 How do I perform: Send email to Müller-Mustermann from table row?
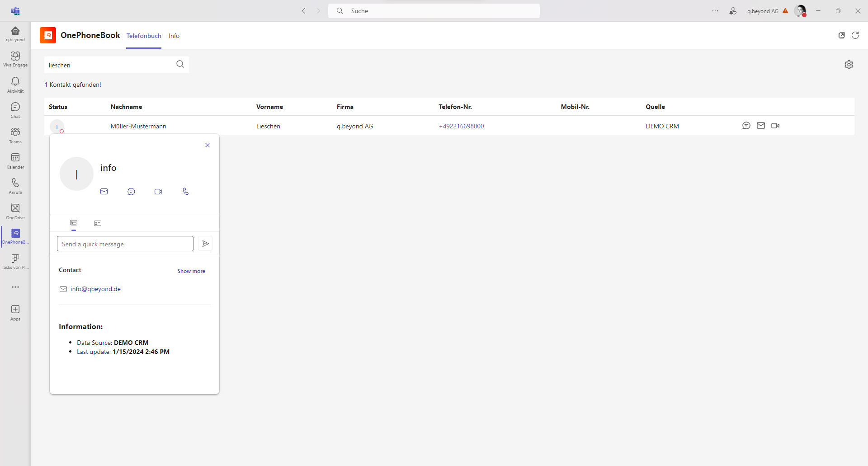coord(761,126)
